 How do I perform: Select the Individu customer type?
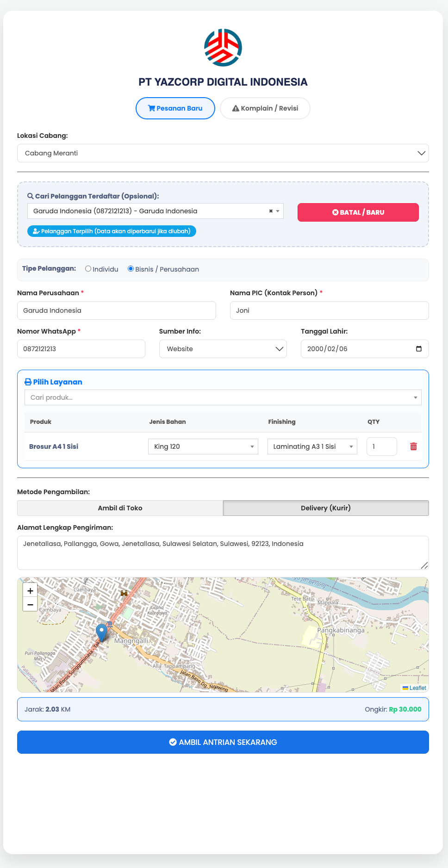pyautogui.click(x=88, y=269)
